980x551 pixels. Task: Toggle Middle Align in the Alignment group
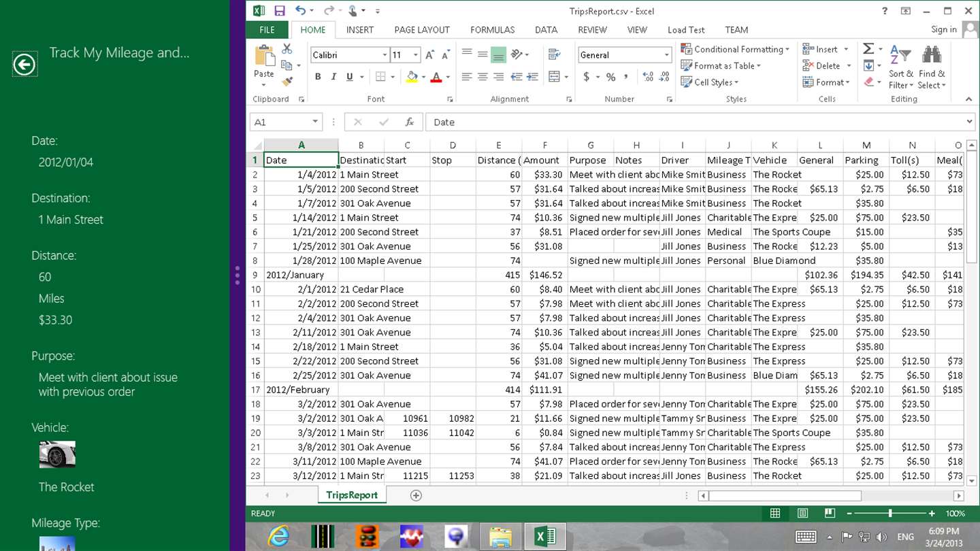point(483,54)
